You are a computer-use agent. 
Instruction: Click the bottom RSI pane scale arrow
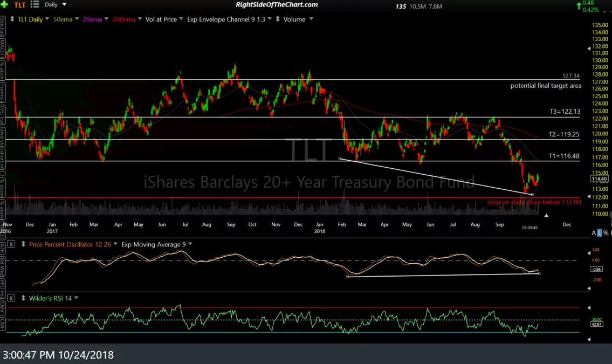589,339
